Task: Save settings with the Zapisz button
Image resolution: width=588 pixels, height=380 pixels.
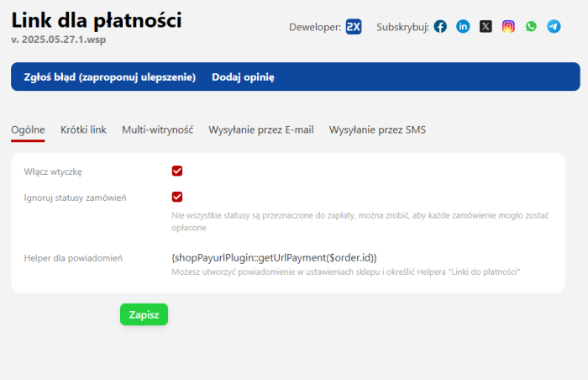Action: [144, 314]
